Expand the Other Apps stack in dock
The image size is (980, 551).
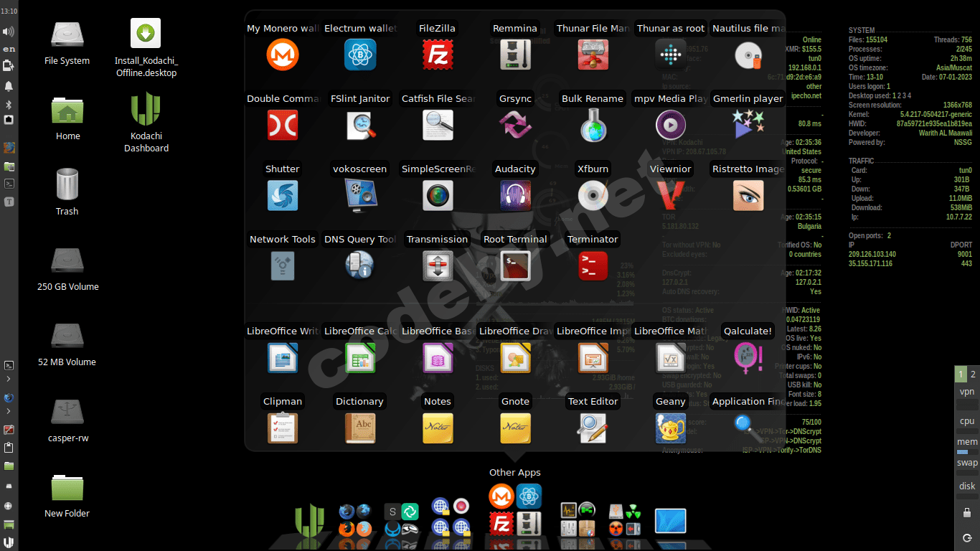515,510
